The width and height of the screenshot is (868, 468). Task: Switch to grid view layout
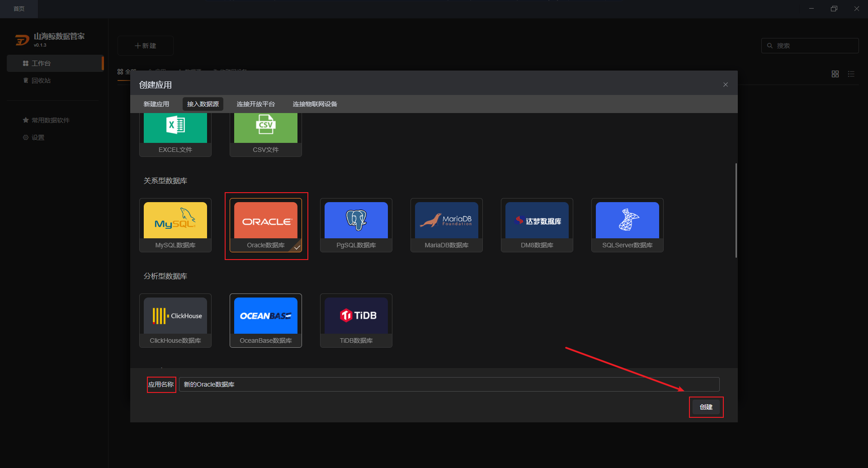835,74
